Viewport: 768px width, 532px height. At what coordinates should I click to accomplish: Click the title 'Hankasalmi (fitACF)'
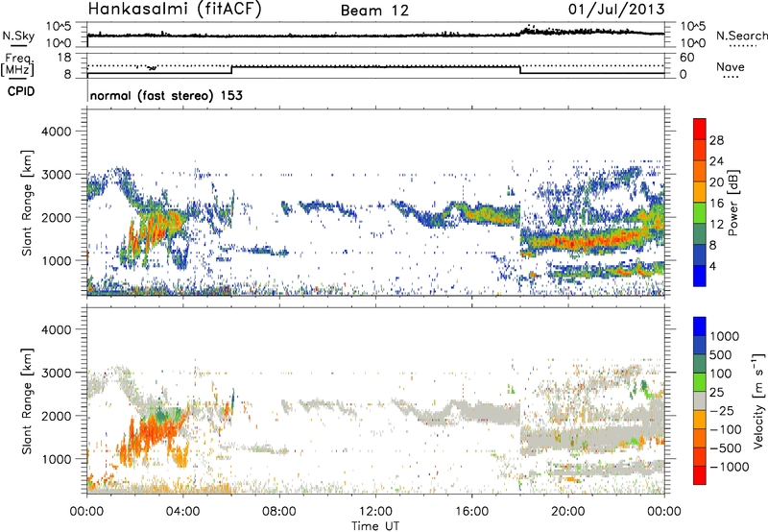175,10
